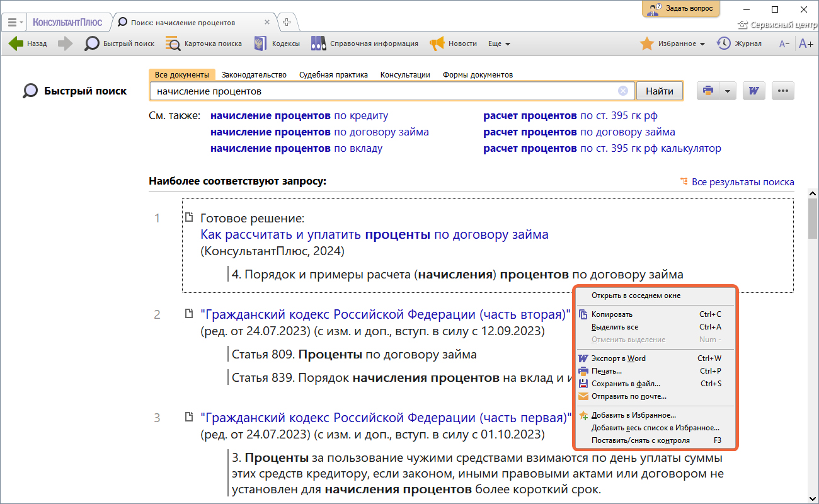
Task: Open suggestion начисление процентов по договору займа
Action: (x=319, y=132)
